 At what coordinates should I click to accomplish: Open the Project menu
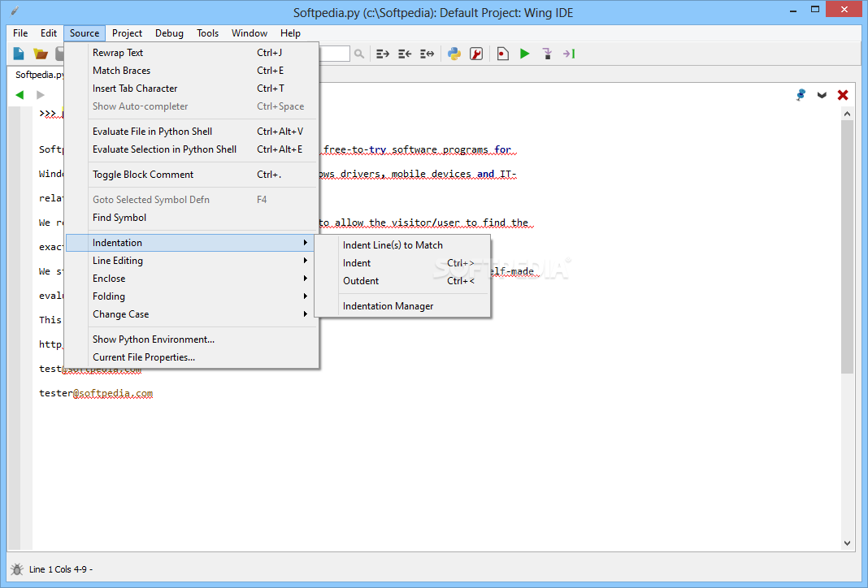(x=128, y=33)
